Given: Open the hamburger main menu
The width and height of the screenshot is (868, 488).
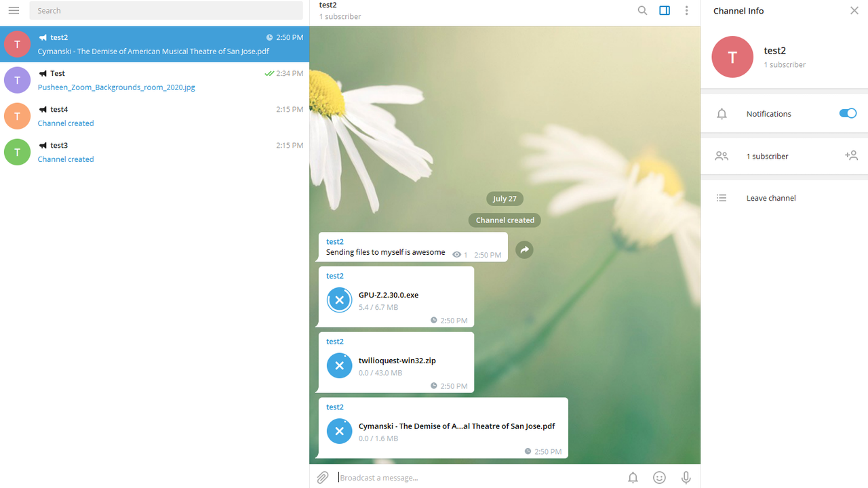Looking at the screenshot, I should (14, 11).
